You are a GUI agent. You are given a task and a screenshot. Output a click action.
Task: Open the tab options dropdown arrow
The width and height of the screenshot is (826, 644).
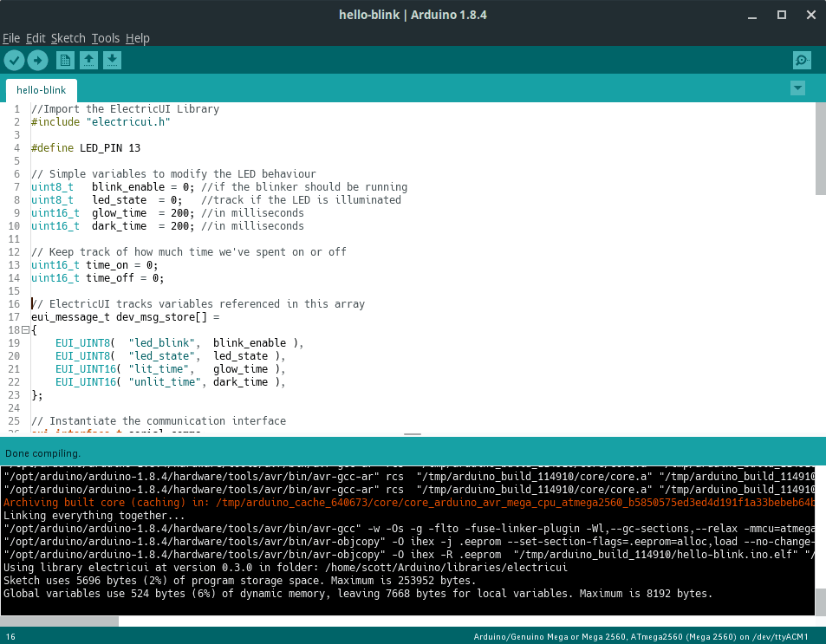coord(797,88)
